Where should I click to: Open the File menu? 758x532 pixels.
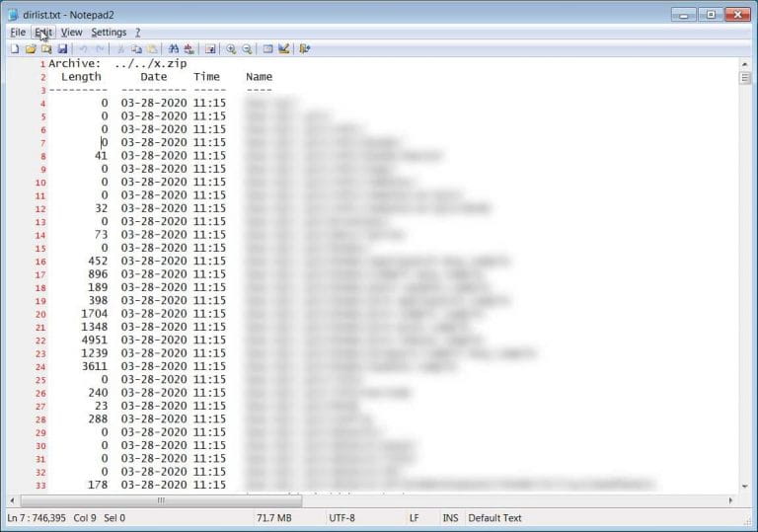click(x=18, y=32)
